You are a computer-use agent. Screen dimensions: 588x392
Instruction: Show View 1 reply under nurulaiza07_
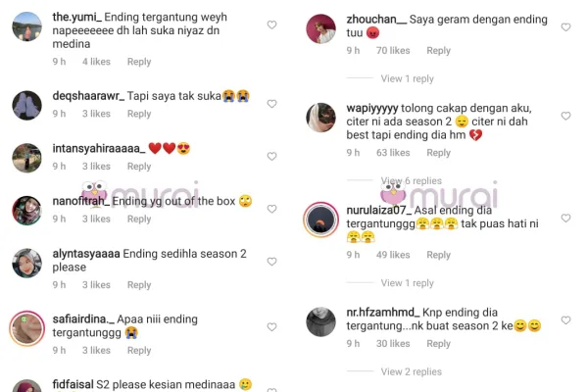[408, 283]
